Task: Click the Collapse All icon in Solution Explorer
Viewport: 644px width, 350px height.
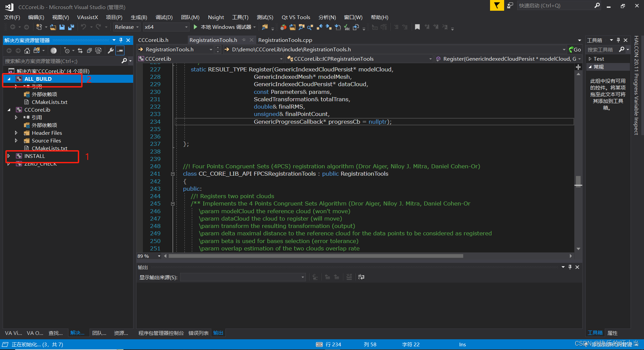Action: [x=89, y=51]
